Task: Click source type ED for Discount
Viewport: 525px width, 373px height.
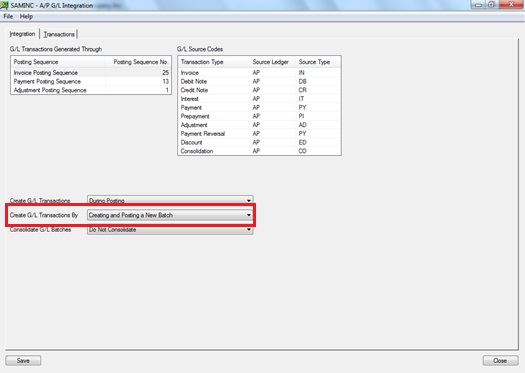Action: (x=302, y=142)
